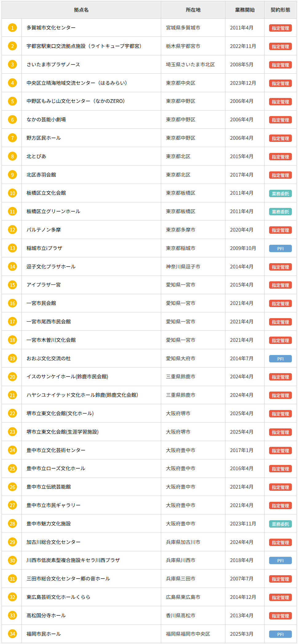298x644 pixels.
Task: Click the 所在地 column header
Action: coord(193,10)
